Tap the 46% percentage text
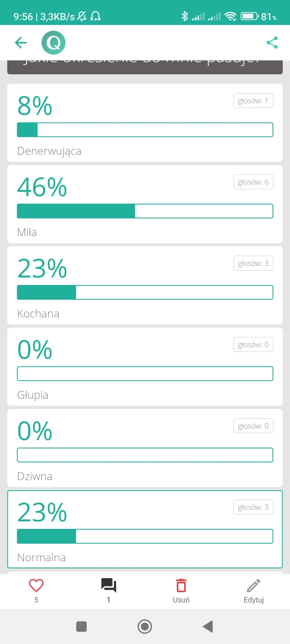The height and width of the screenshot is (644, 290). [42, 187]
